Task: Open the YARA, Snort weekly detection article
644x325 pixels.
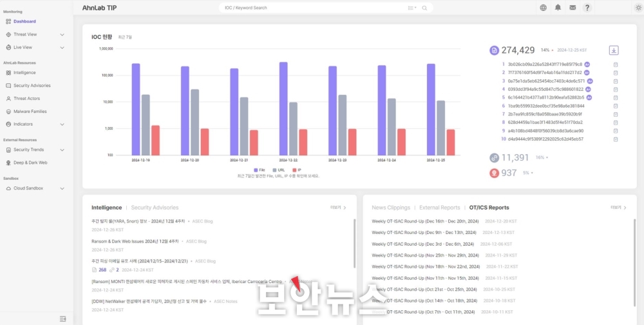Action: [x=138, y=221]
